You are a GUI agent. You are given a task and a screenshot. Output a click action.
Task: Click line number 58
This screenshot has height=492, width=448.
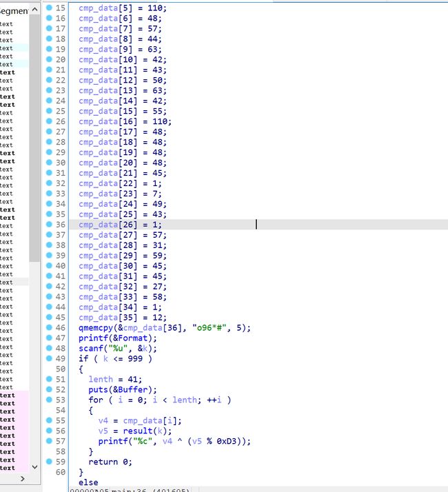point(61,451)
